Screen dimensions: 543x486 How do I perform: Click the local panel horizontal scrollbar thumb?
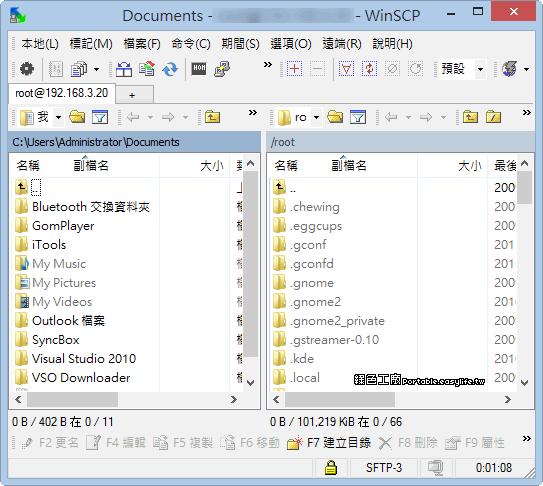pos(72,399)
